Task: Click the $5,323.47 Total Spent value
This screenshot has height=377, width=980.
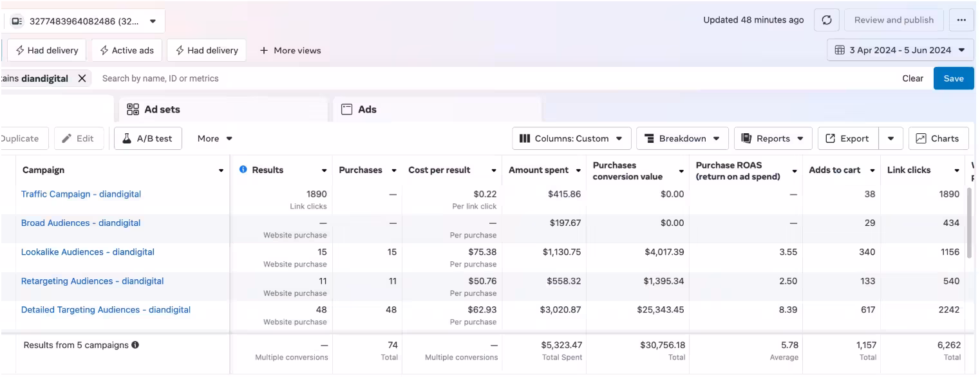Action: [561, 345]
